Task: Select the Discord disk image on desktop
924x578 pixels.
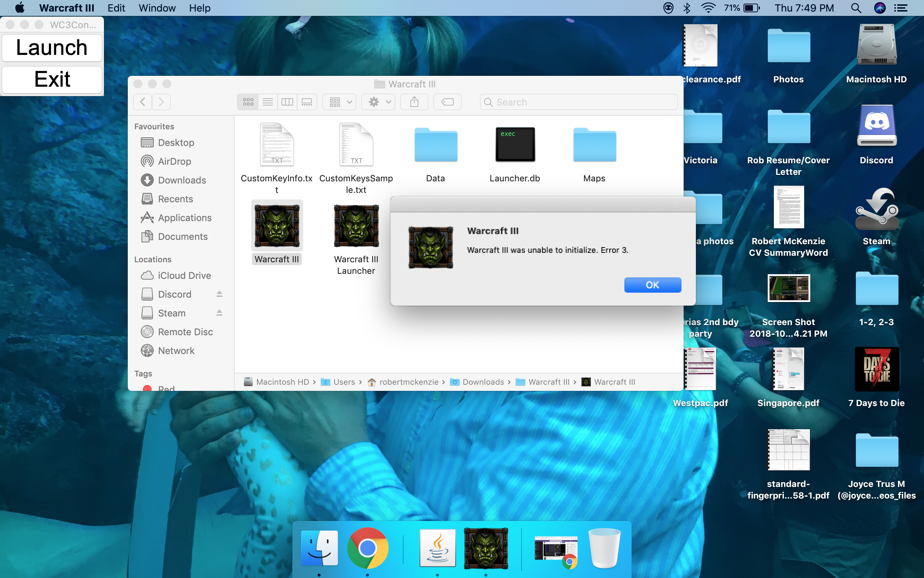Action: tap(877, 125)
